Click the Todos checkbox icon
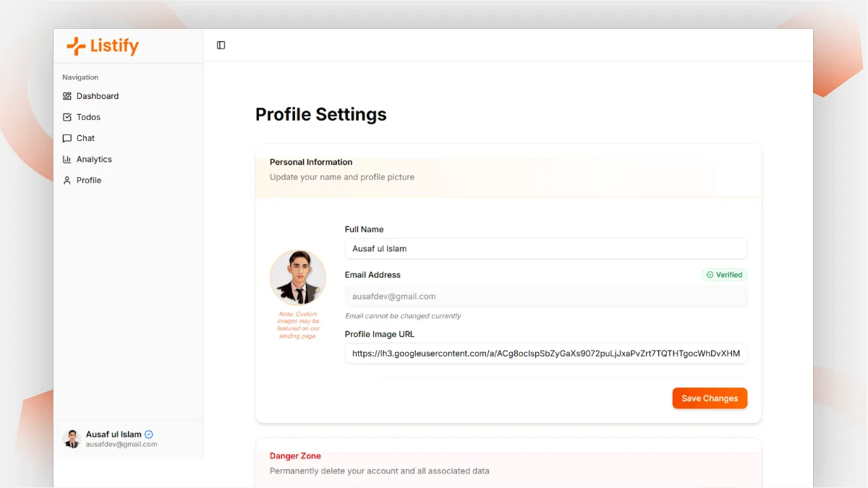The image size is (868, 488). 67,117
